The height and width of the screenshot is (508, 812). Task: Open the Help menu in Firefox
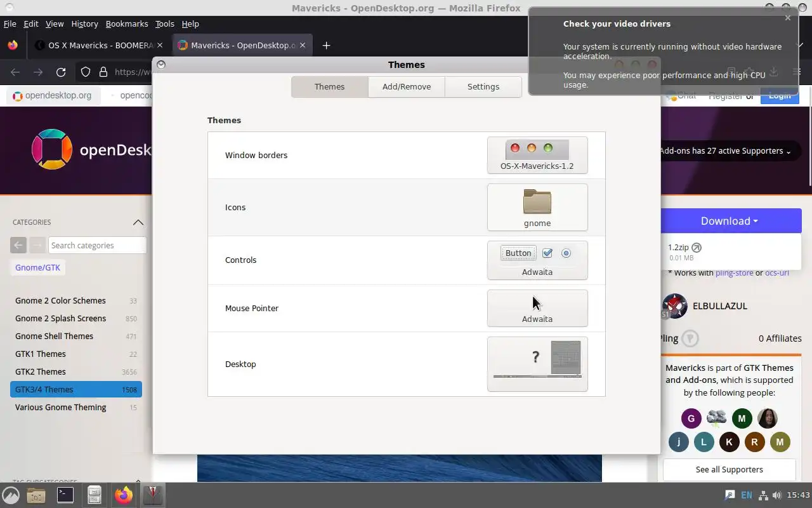point(190,23)
